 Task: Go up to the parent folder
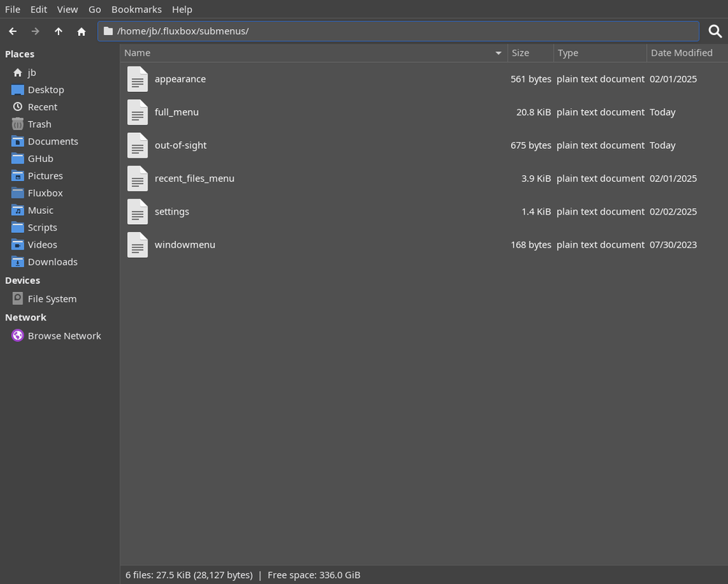point(58,31)
